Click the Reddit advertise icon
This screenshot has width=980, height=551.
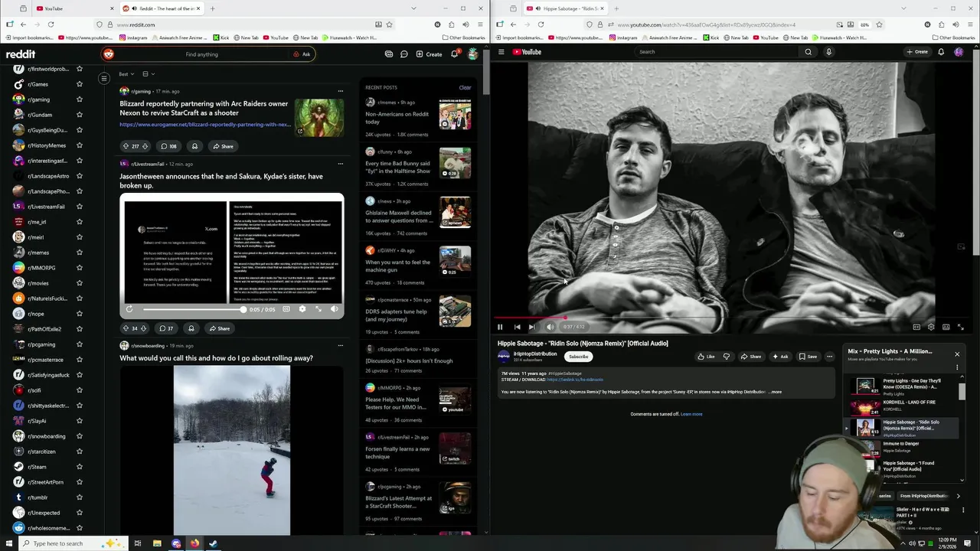(x=389, y=54)
